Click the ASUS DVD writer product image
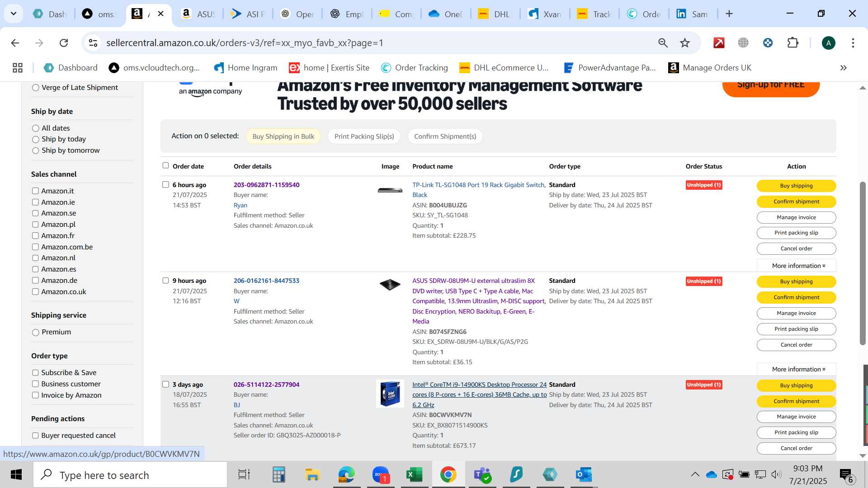 tap(390, 285)
